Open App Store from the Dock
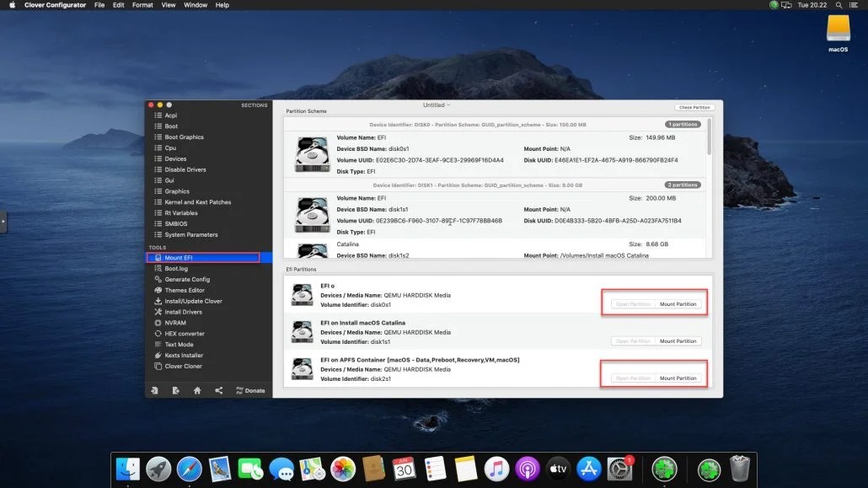Screen dimensions: 868x488 [x=588, y=469]
